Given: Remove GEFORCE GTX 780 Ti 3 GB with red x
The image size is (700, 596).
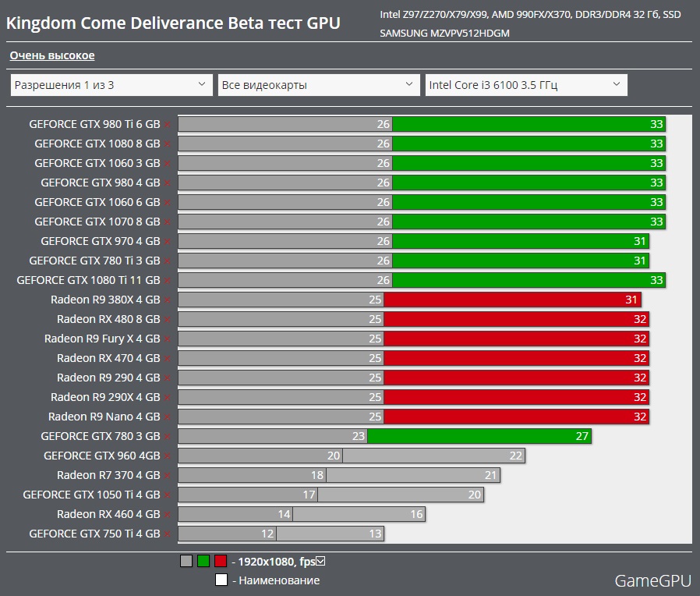Looking at the screenshot, I should point(168,261).
